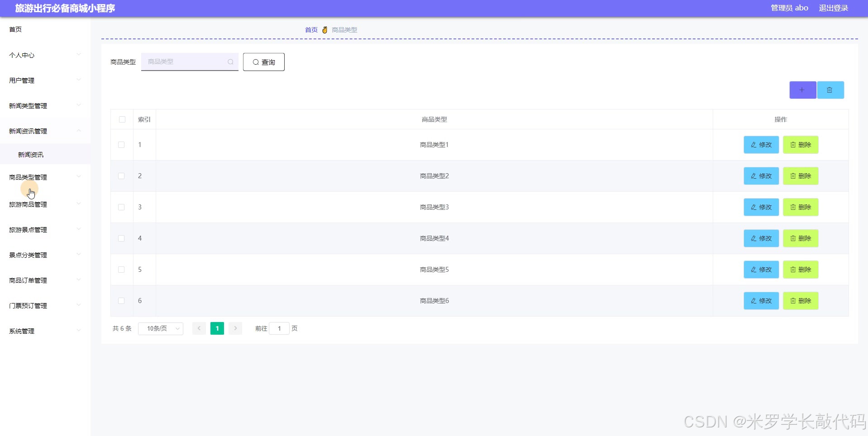Tick the checkbox of row 5
This screenshot has width=868, height=436.
(121, 270)
